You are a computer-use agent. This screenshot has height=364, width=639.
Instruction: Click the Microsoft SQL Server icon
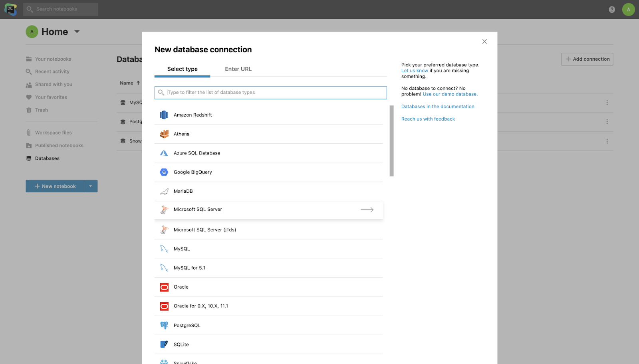[x=164, y=210]
